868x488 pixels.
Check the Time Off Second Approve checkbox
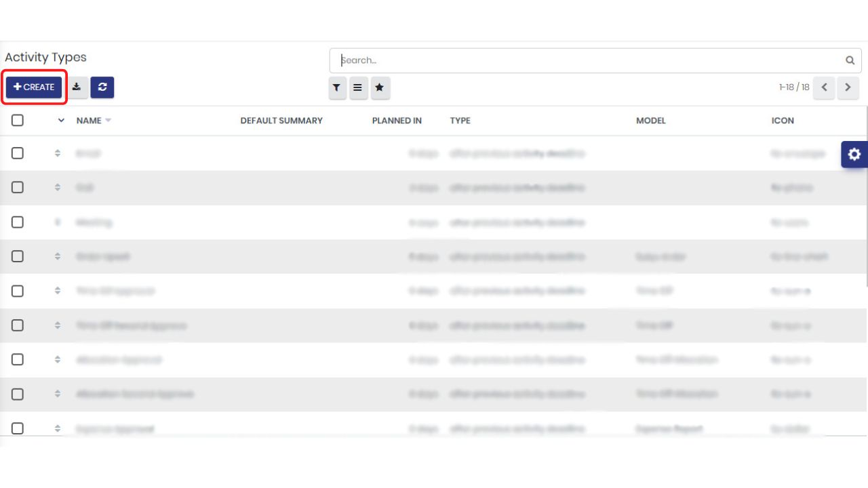[x=18, y=325]
